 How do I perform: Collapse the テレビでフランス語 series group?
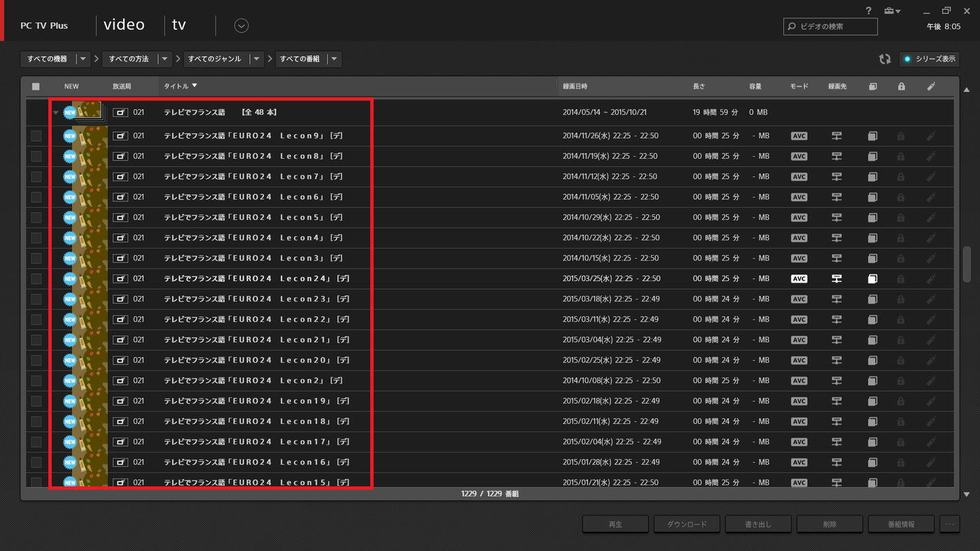pos(56,112)
